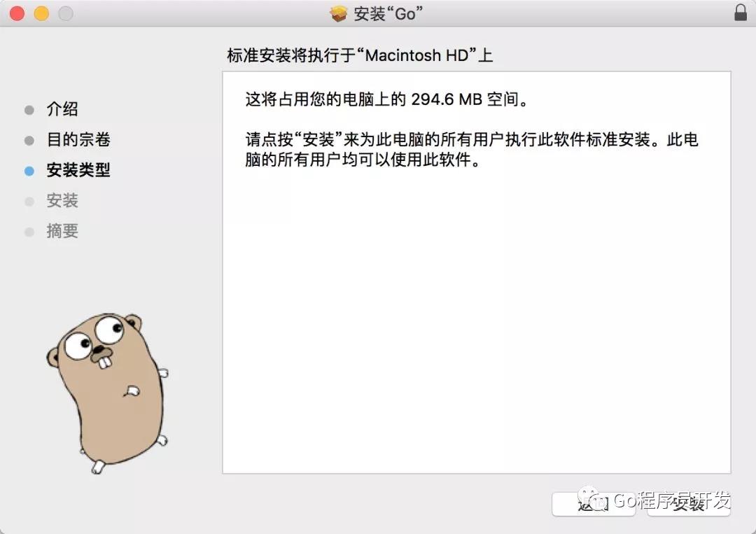
Task: Click the 安装 button at bottom right
Action: point(689,504)
